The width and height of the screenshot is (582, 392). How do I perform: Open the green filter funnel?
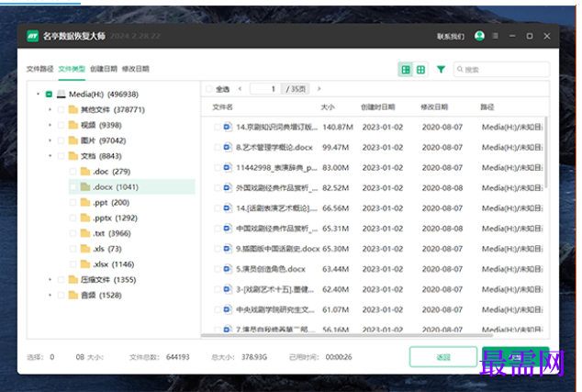(441, 70)
